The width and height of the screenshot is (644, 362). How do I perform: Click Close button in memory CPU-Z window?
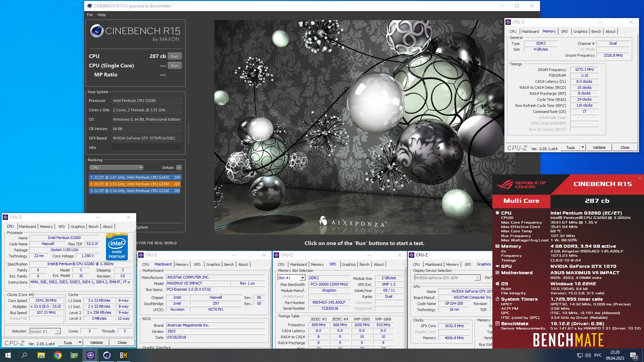[625, 147]
